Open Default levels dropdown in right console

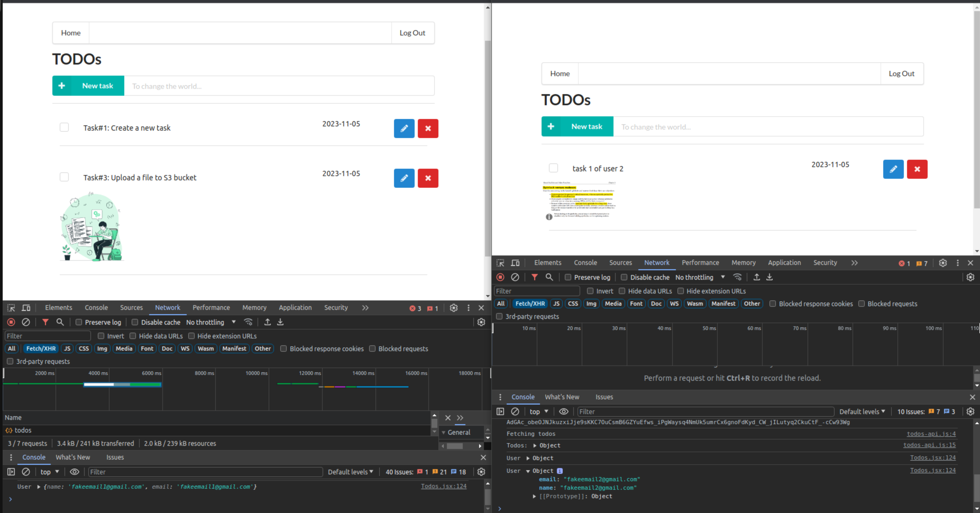[x=862, y=412]
